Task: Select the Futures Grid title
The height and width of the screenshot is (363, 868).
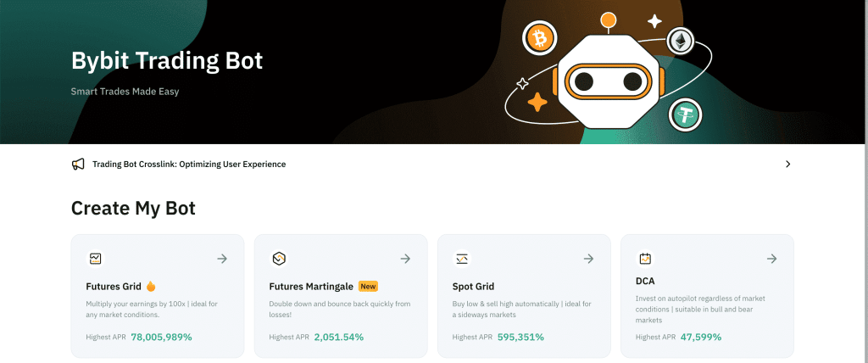Action: 114,287
